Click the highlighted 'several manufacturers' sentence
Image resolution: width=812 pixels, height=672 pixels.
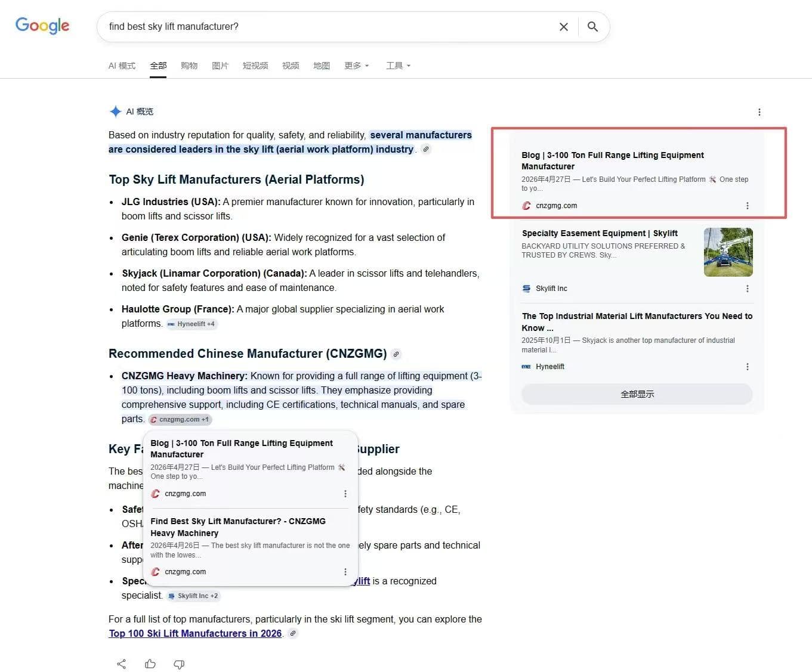tap(290, 142)
